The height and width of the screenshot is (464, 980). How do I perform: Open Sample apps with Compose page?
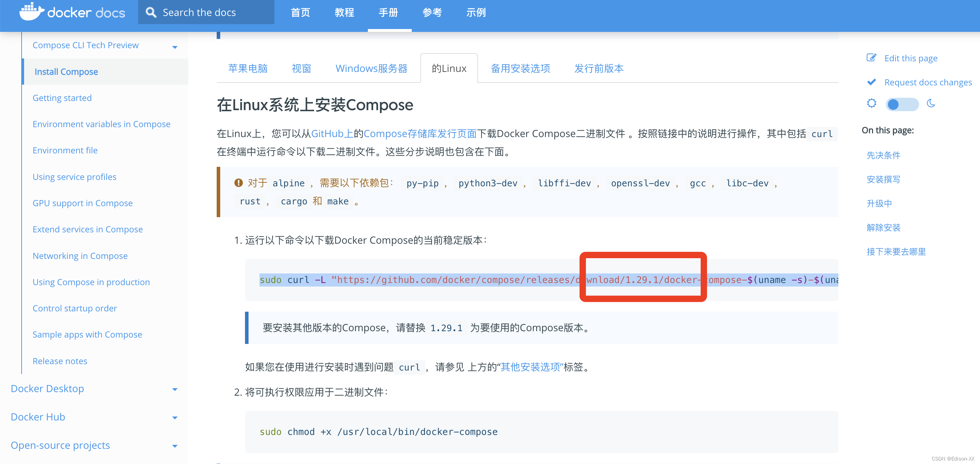(87, 334)
